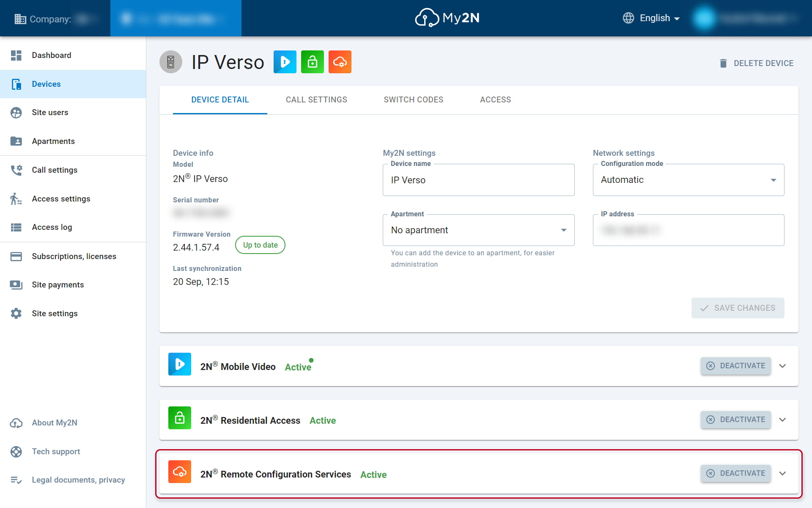Click the Save Changes button

click(738, 308)
